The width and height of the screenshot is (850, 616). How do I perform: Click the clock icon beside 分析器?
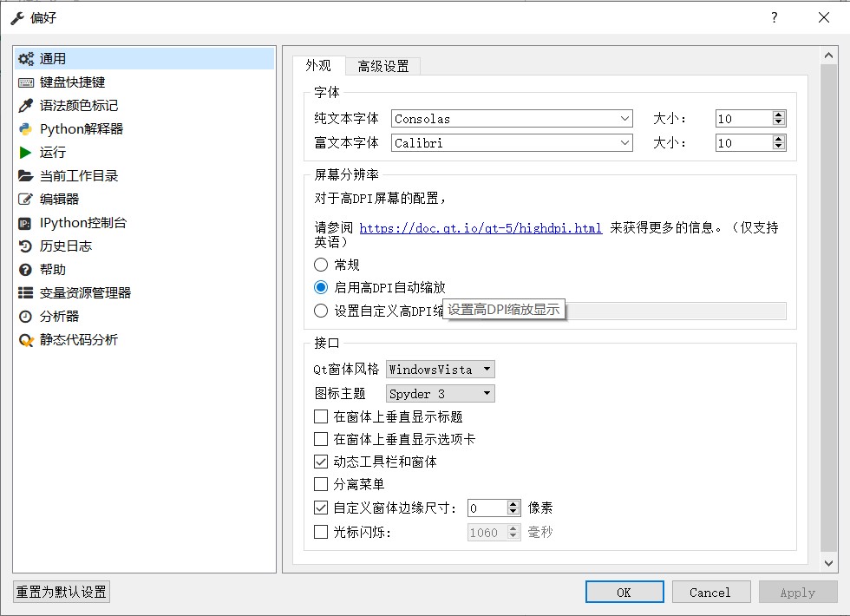tap(25, 316)
